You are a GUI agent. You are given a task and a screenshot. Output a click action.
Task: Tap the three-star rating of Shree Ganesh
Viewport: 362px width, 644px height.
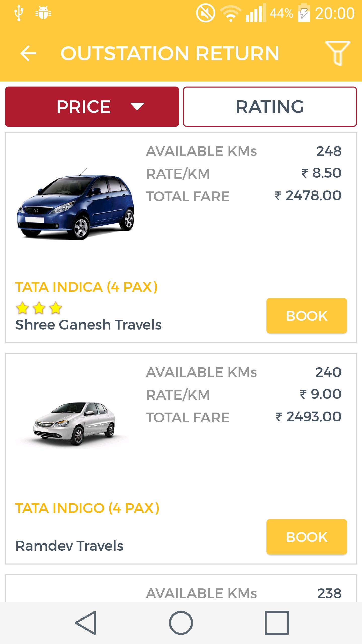pyautogui.click(x=39, y=308)
